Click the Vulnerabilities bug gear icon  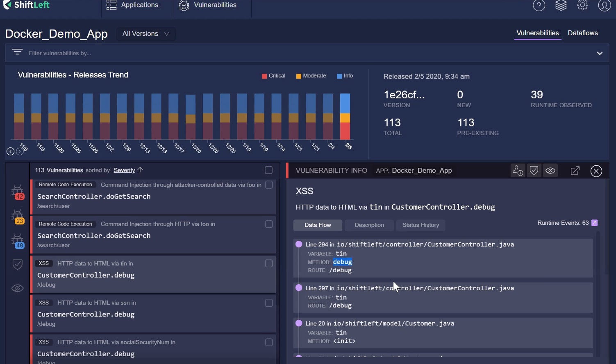click(184, 5)
